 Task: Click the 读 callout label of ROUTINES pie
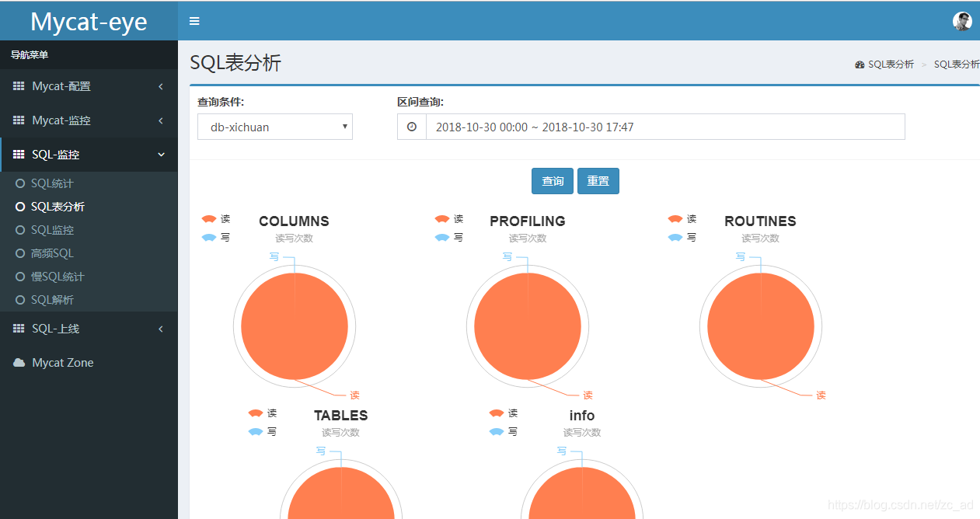[821, 395]
